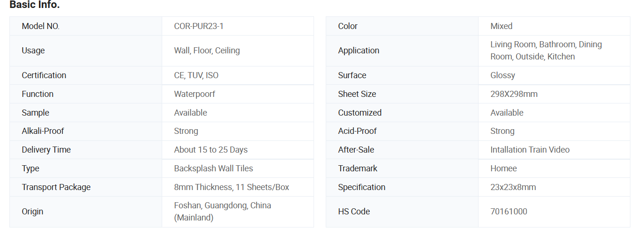
Task: Select the Alkali-Proof label cell
Action: tap(86, 131)
